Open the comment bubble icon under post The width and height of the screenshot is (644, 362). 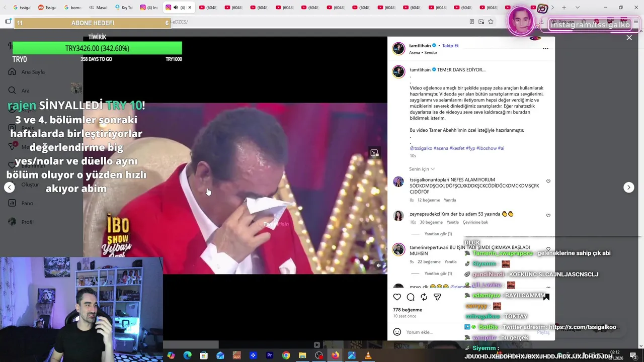click(x=411, y=297)
